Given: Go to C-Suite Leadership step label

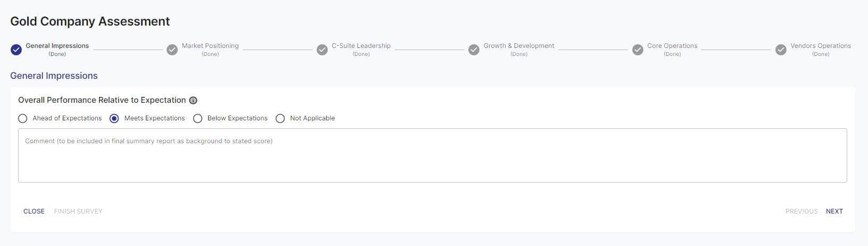Looking at the screenshot, I should pos(361,46).
